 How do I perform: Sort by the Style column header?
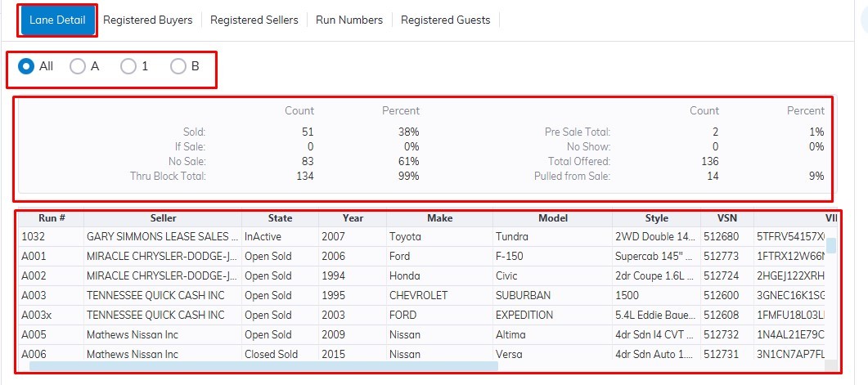pyautogui.click(x=656, y=218)
